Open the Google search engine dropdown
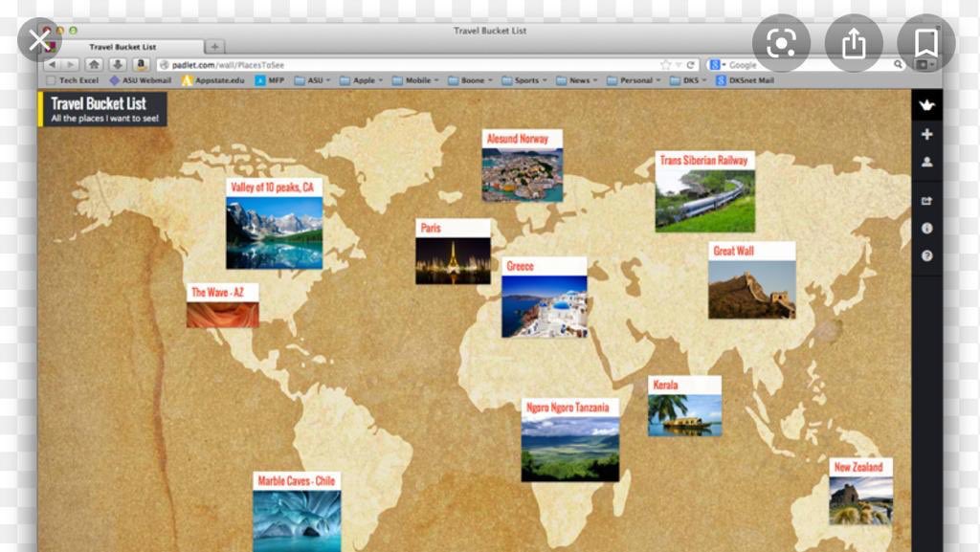 (718, 65)
